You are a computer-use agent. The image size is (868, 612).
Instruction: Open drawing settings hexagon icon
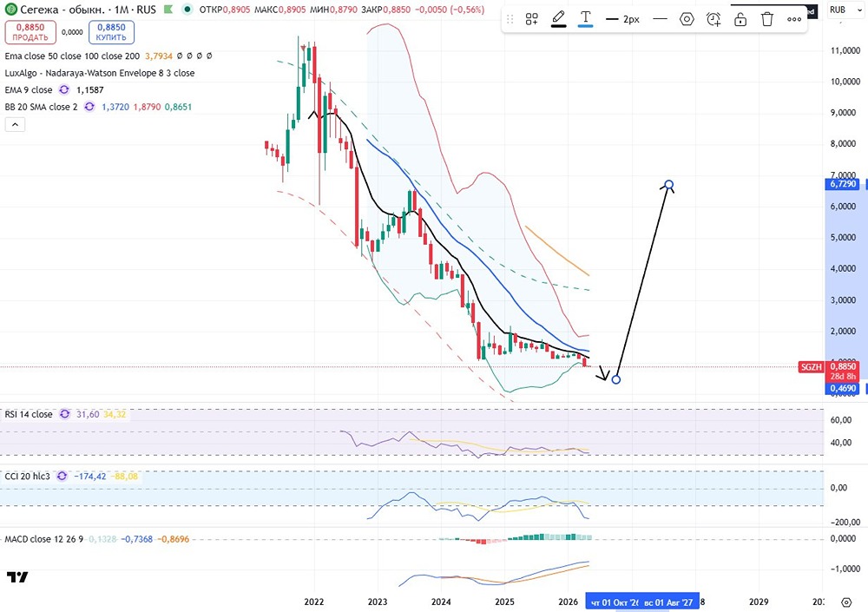(687, 19)
